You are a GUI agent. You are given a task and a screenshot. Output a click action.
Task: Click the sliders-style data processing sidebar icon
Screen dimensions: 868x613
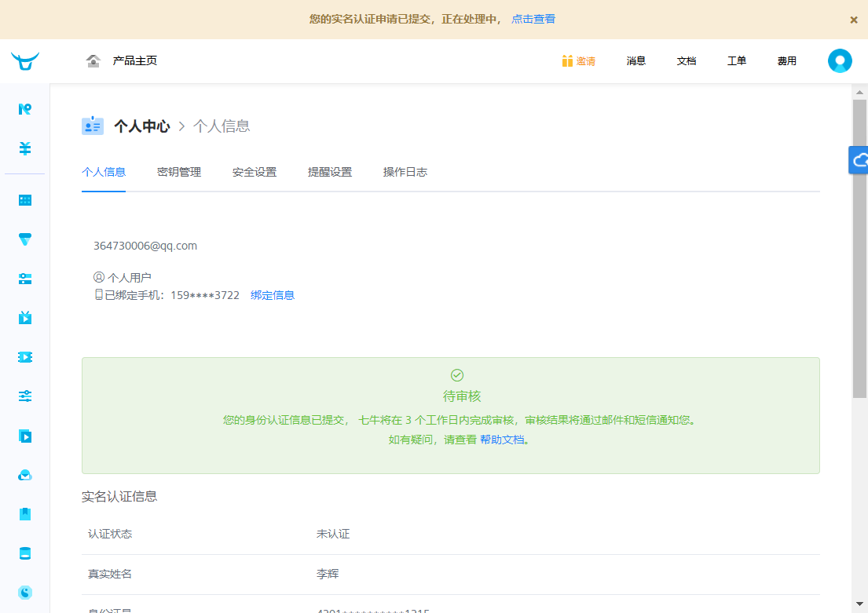click(24, 396)
